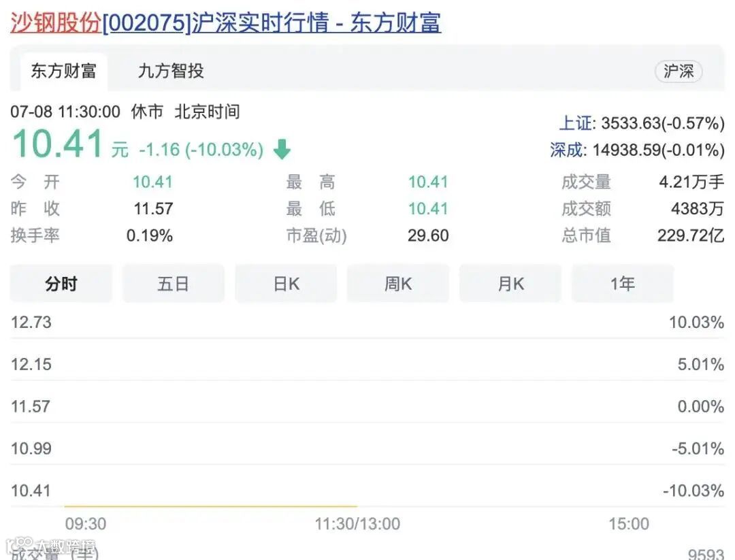This screenshot has width=735, height=560.
Task: Click the 0.00% percent axis label
Action: point(701,407)
